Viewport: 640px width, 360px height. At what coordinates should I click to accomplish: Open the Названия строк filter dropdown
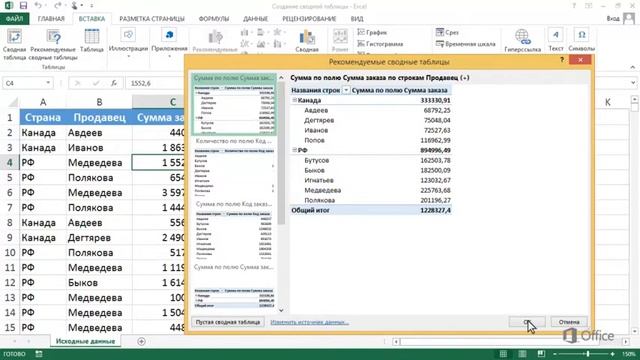346,90
